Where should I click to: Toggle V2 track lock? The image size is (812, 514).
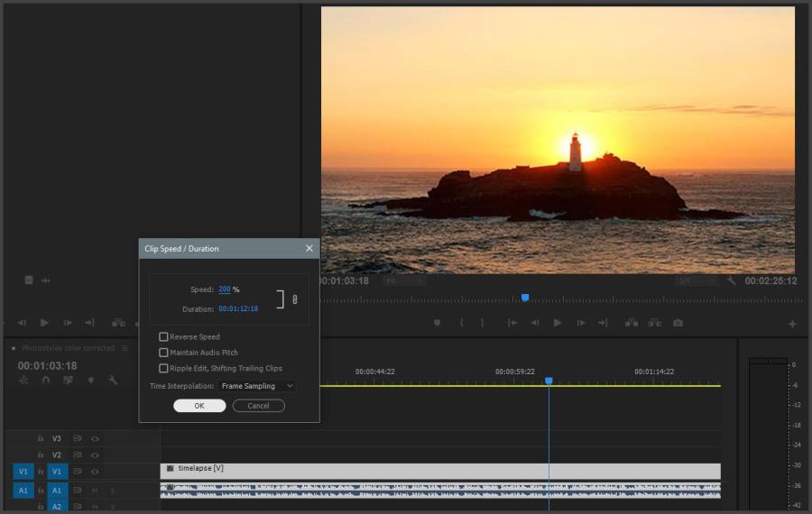41,455
